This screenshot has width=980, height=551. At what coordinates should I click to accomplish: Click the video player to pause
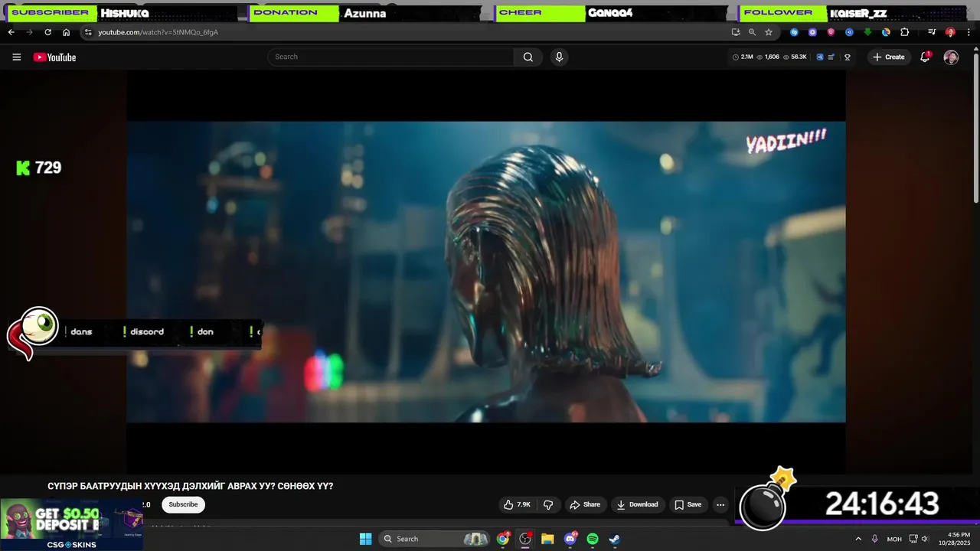(x=486, y=272)
